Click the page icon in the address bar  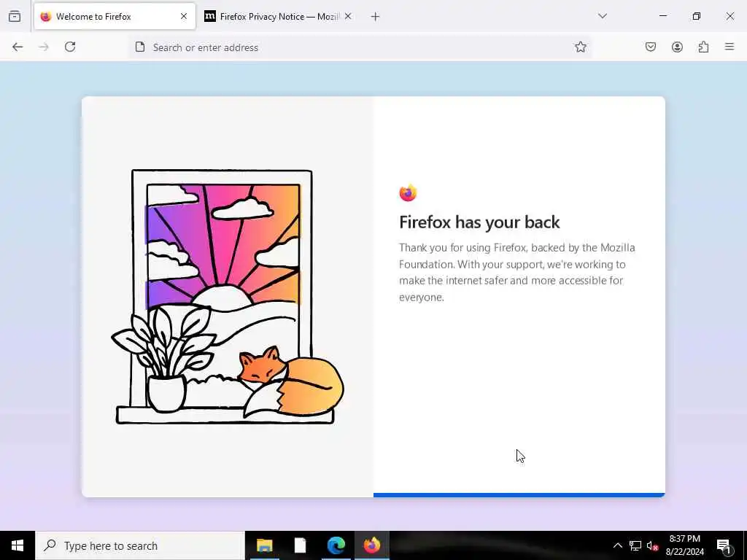pos(139,47)
